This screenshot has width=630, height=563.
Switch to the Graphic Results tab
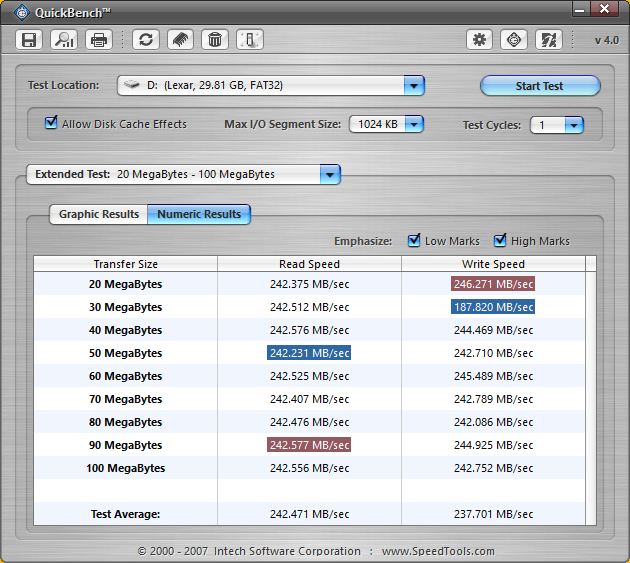click(x=98, y=214)
